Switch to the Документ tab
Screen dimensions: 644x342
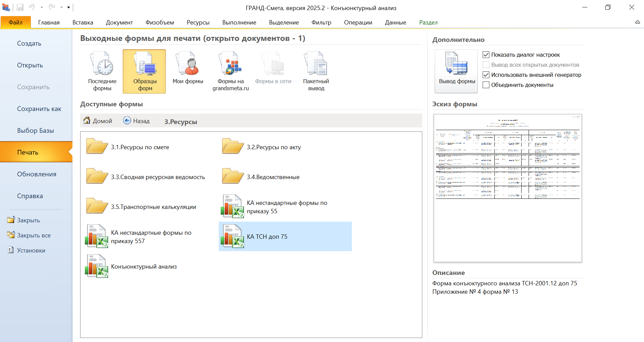point(119,22)
